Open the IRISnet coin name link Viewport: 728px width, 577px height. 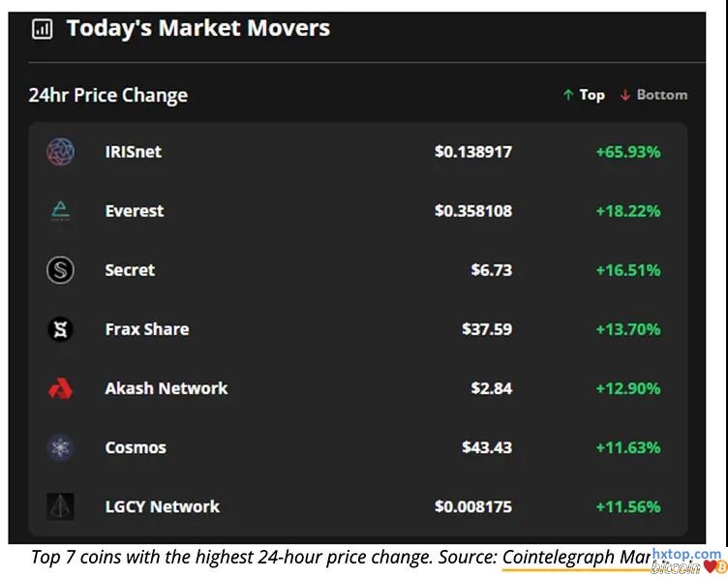click(x=134, y=152)
